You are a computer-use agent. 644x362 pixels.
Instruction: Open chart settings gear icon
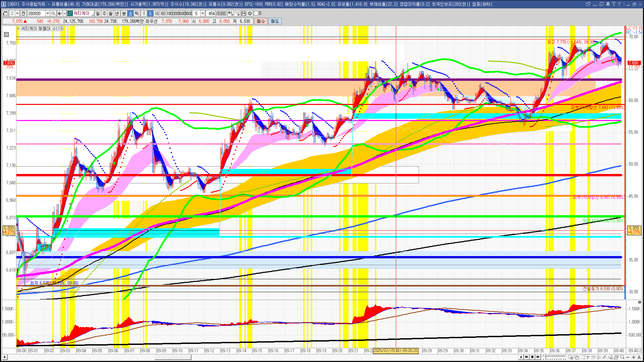click(250, 13)
